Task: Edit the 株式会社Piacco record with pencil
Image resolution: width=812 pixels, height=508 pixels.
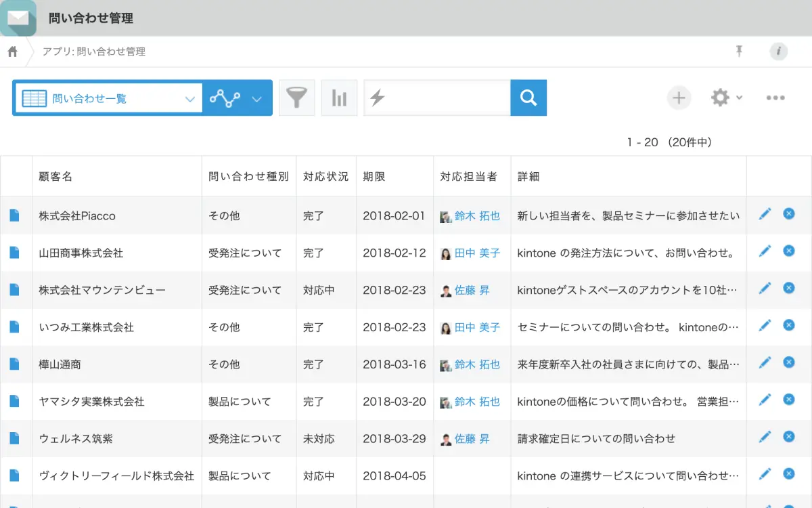Action: 765,215
